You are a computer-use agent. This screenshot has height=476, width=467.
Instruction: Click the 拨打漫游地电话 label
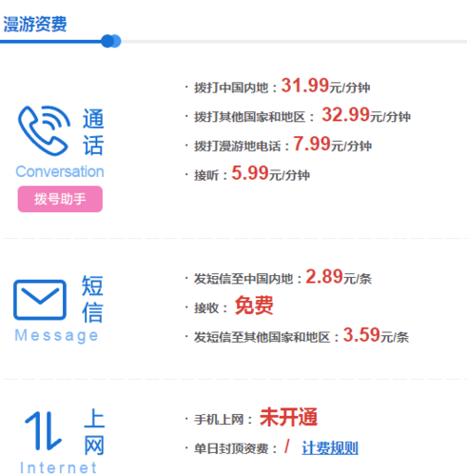238,146
